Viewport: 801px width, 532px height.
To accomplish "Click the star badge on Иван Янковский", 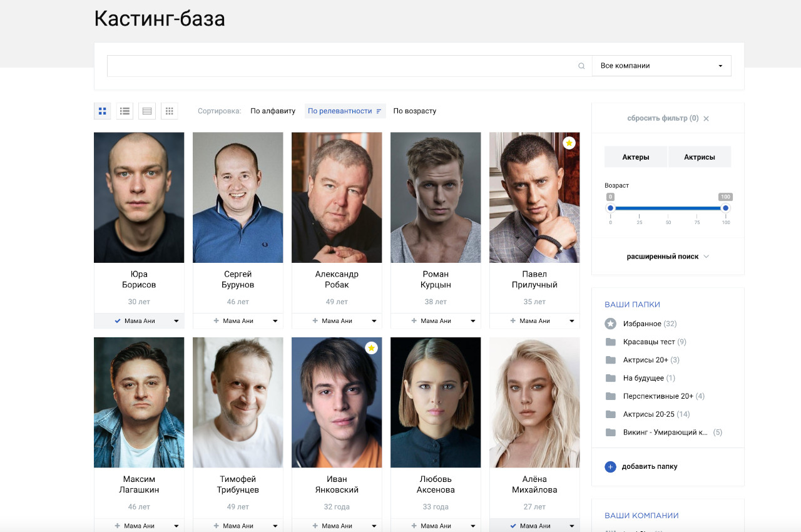I will tap(371, 348).
